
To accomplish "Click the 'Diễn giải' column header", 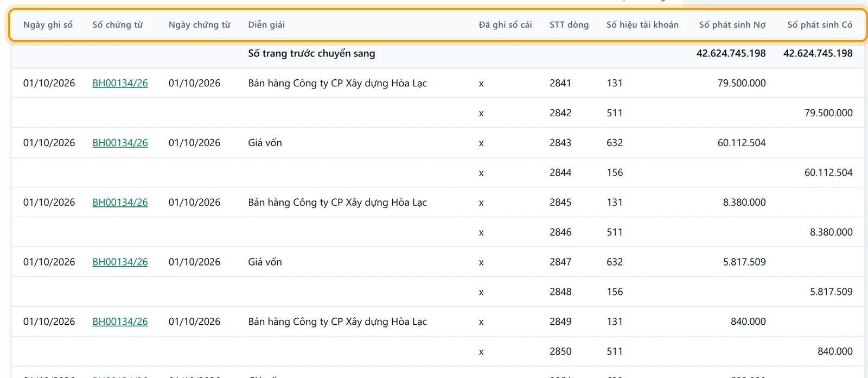I will 266,25.
